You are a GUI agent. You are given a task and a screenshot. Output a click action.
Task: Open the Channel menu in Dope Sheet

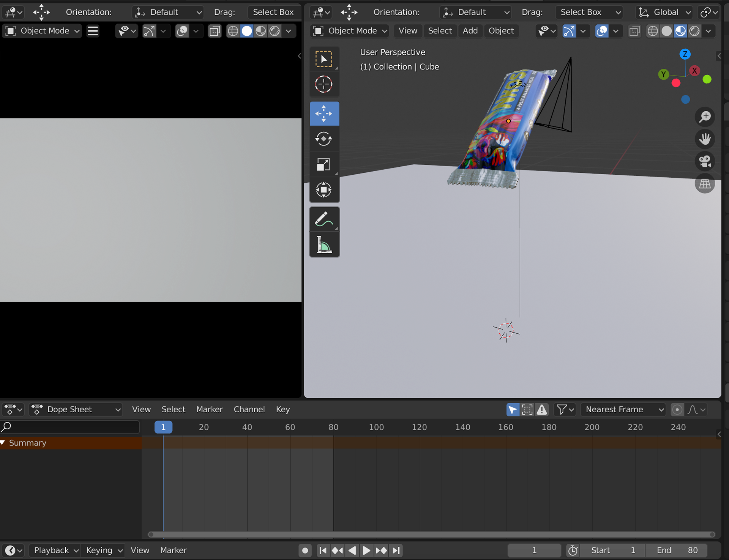click(x=249, y=409)
